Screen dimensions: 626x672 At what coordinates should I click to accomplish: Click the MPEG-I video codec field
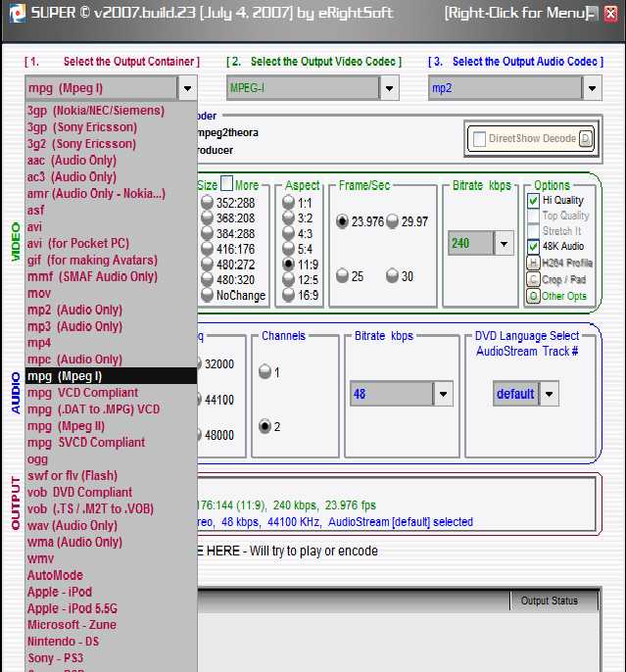[x=303, y=88]
